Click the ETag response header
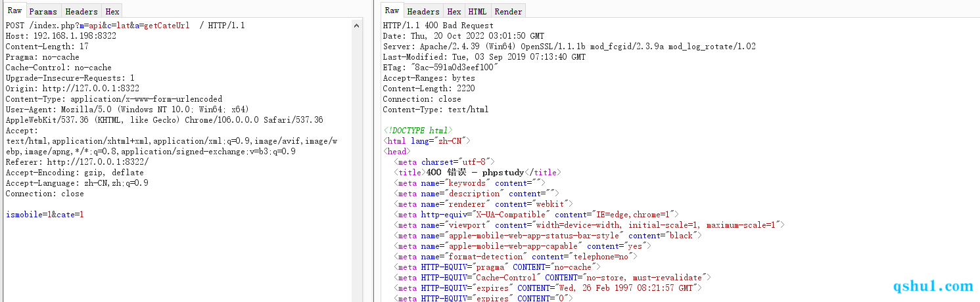Screen dimensions: 980x302 (x=440, y=68)
